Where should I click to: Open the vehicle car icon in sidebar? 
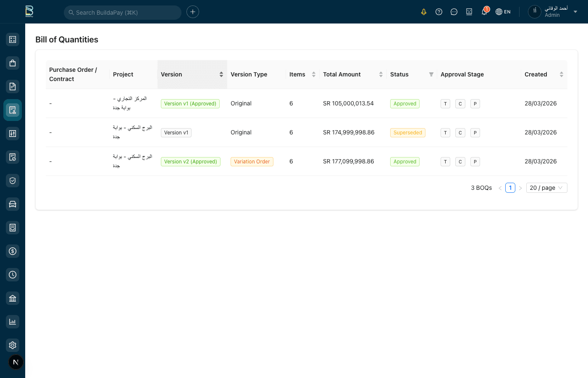(13, 204)
